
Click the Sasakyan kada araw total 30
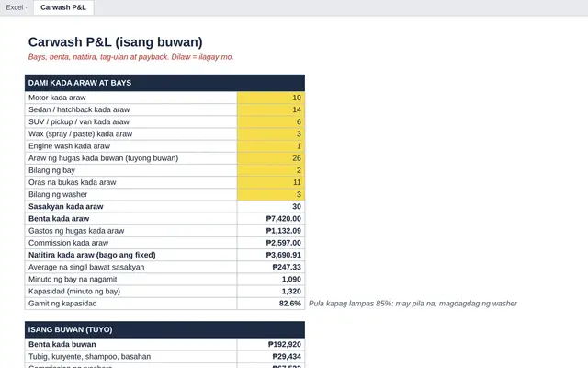click(x=297, y=206)
